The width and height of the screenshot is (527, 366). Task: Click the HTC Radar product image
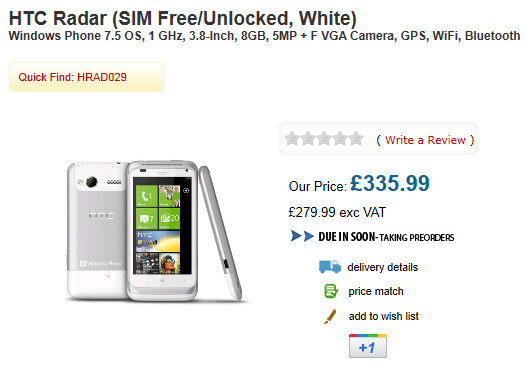point(155,231)
